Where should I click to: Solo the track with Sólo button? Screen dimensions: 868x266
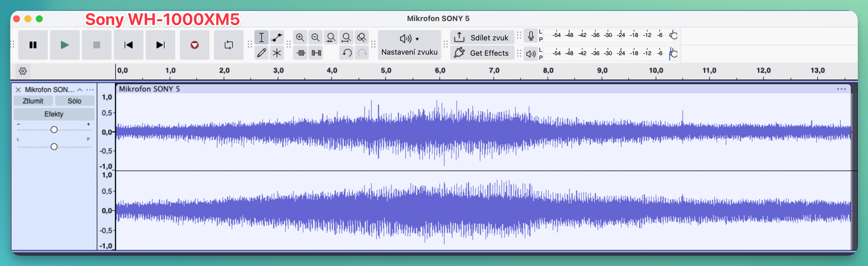pos(74,101)
